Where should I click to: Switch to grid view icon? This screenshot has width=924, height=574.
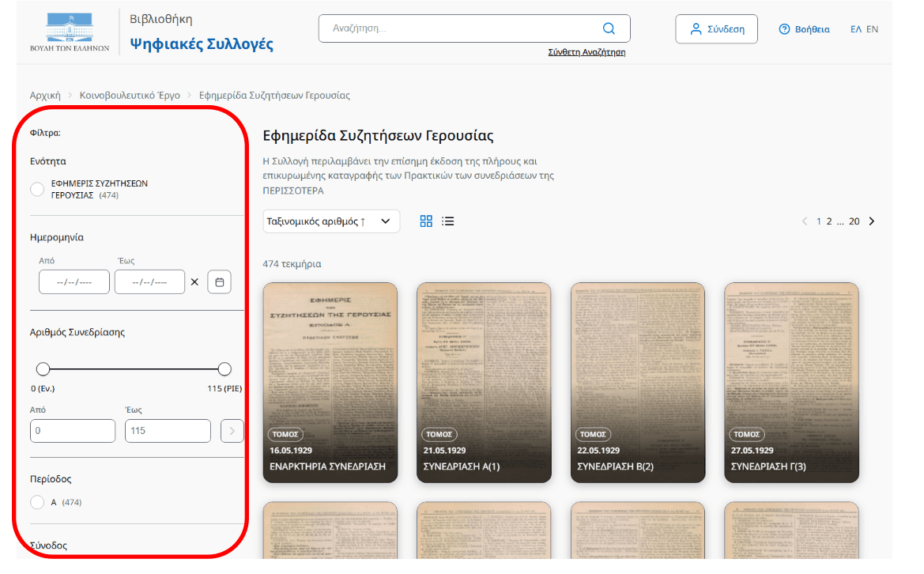point(426,221)
